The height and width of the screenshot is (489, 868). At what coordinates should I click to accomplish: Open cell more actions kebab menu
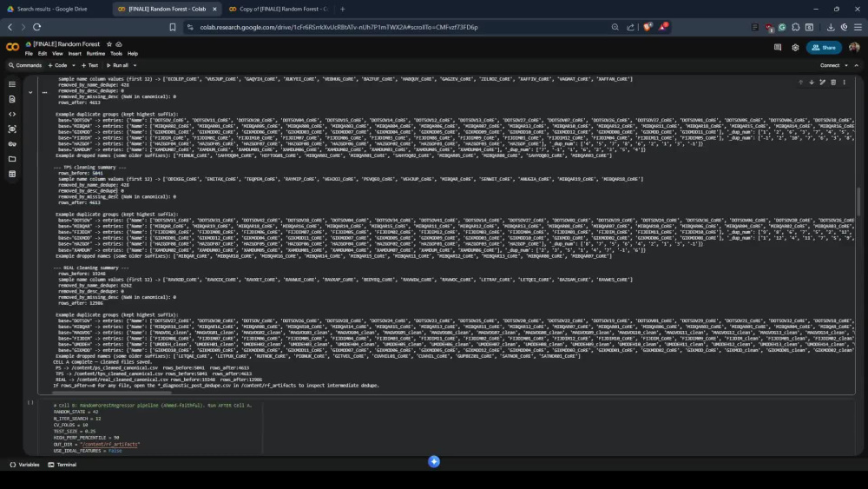[845, 83]
